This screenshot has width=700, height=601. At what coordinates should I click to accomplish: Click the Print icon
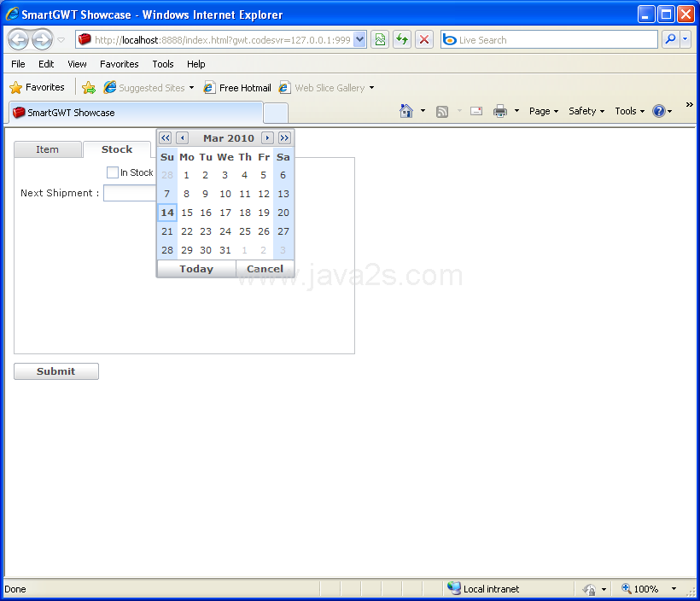click(500, 111)
